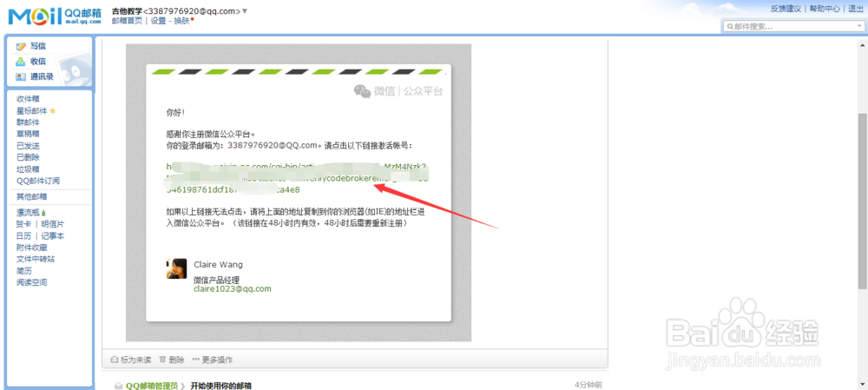Viewport: 868px width, 390px height.
Task: Open the mail search options dropdown arrow
Action: [x=858, y=26]
